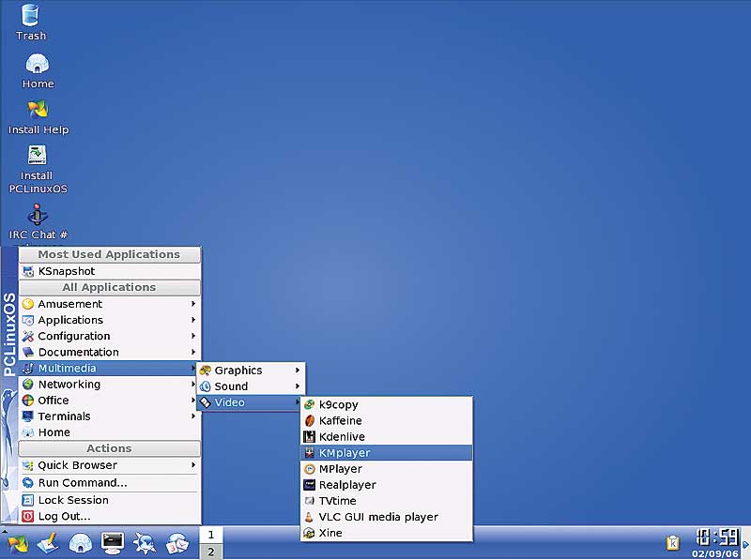Open the IRC Chat desktop icon
This screenshot has height=560, width=751.
tap(38, 221)
